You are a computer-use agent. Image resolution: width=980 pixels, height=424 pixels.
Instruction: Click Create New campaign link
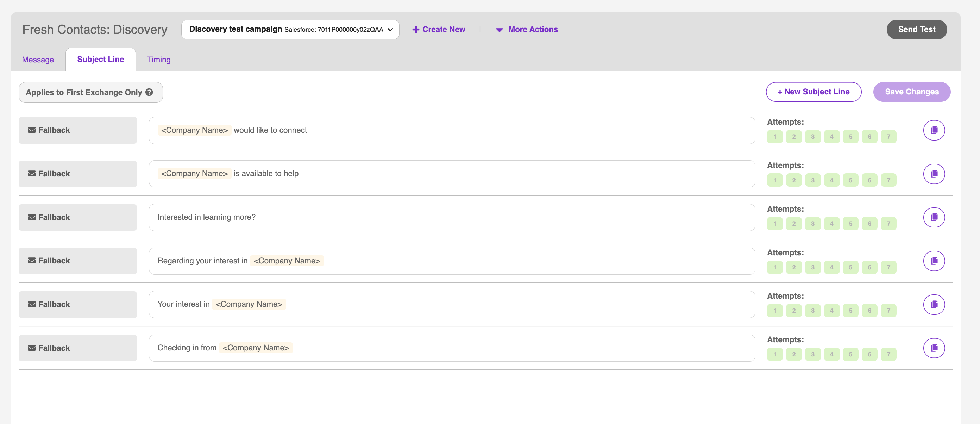point(439,29)
